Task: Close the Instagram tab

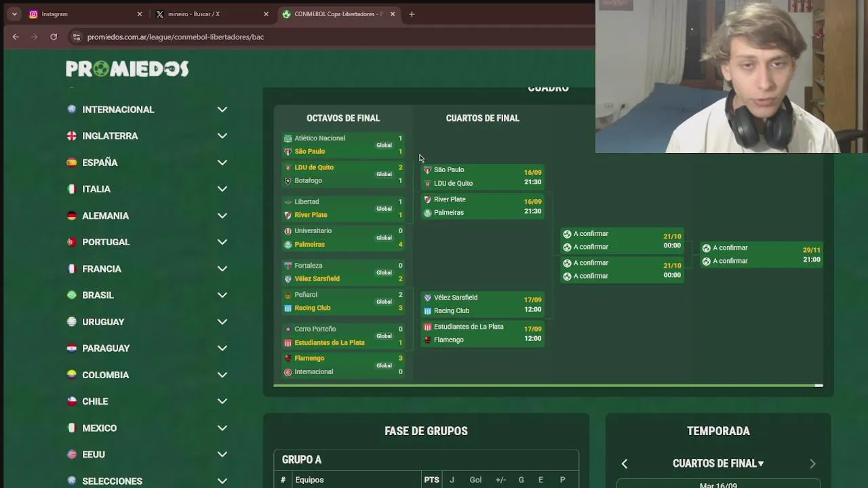Action: 140,14
